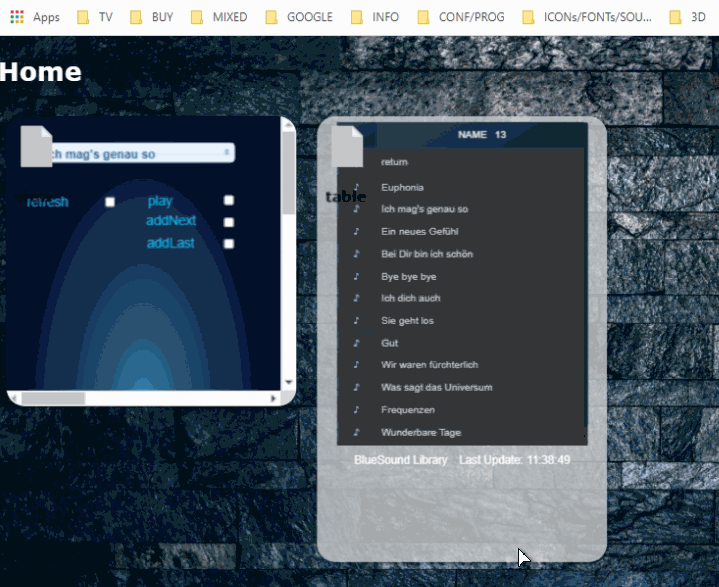Select the song Sie geht los
This screenshot has height=587, width=719.
pyautogui.click(x=407, y=321)
